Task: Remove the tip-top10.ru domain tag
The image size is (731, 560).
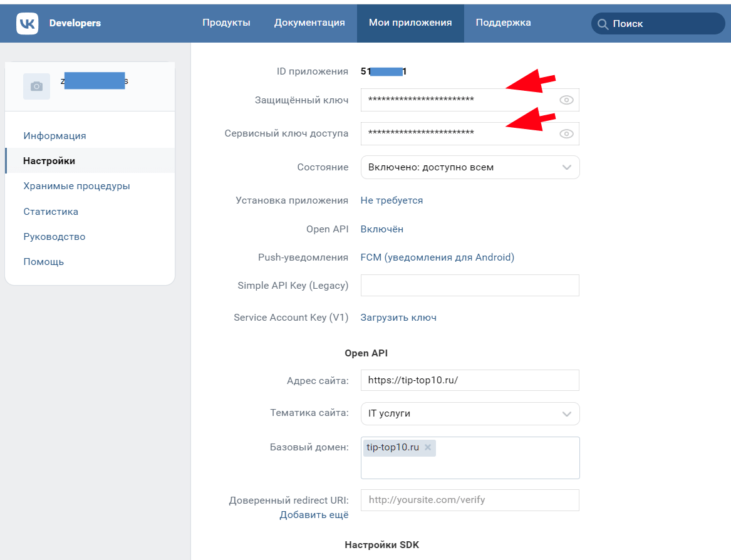Action: (427, 447)
